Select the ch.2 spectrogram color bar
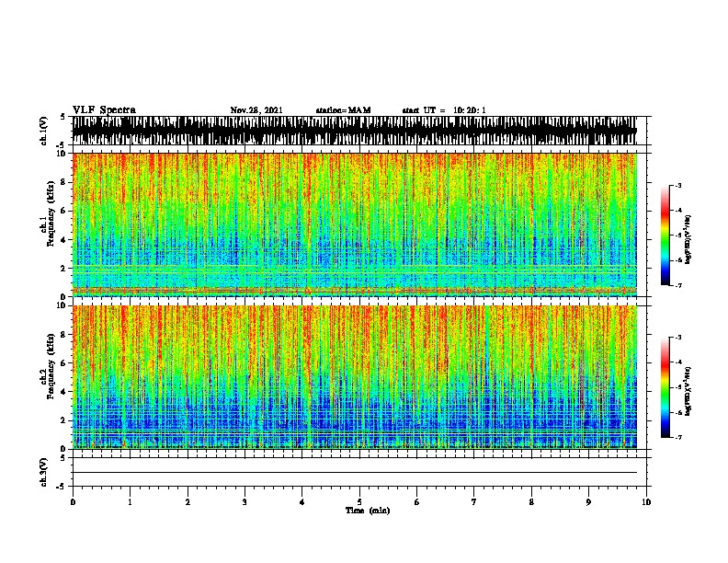Screen dimensions: 728x563 pyautogui.click(x=665, y=387)
